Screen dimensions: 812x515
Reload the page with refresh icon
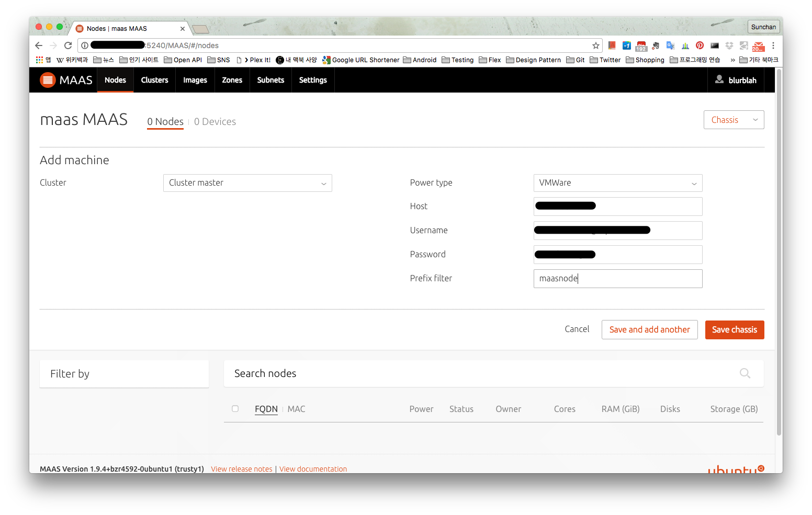click(68, 45)
